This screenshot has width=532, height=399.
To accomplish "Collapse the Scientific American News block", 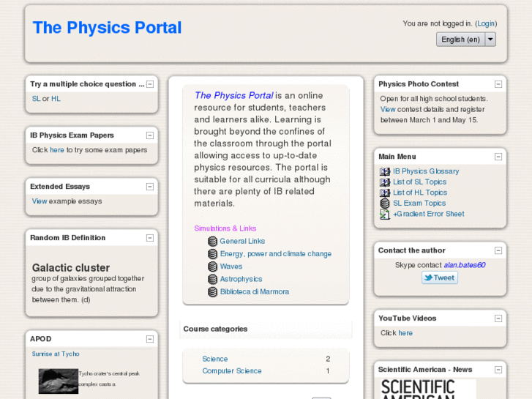I will point(498,370).
